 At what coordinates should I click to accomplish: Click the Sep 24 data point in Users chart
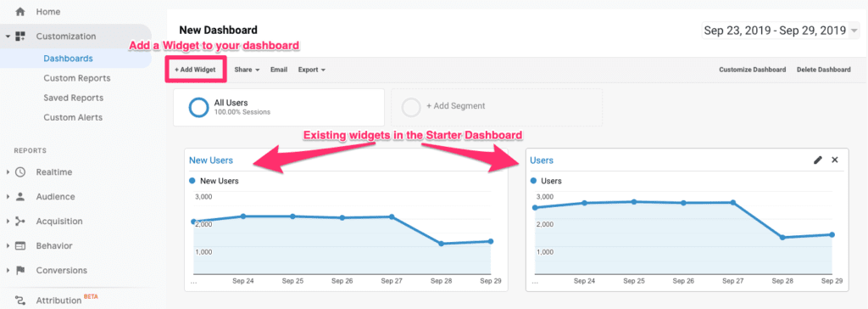click(584, 203)
